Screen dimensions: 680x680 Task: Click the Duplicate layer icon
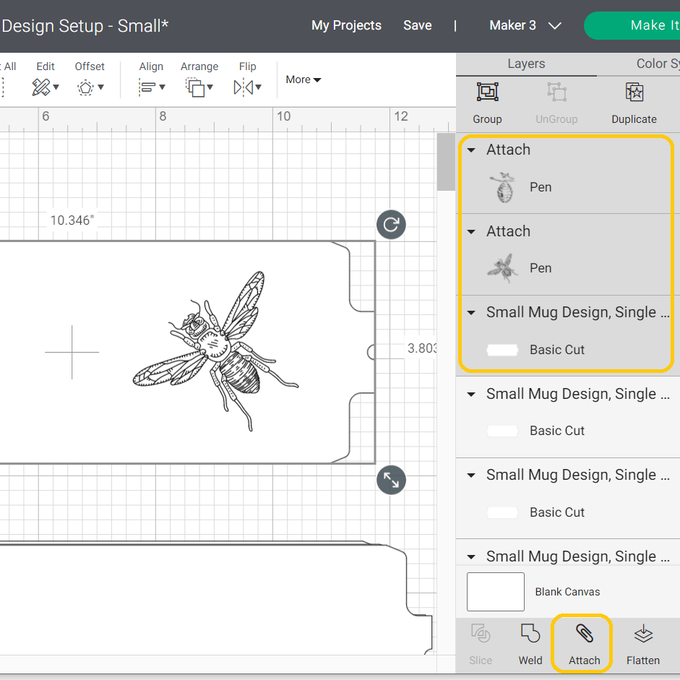[x=633, y=93]
